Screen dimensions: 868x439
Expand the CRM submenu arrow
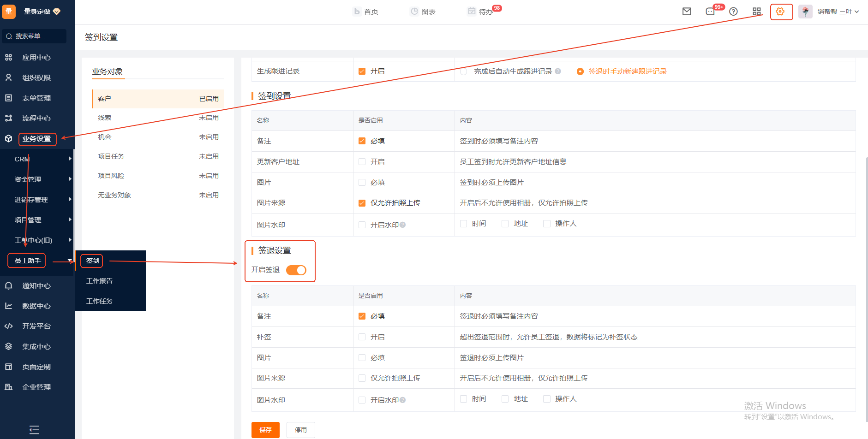tap(70, 159)
